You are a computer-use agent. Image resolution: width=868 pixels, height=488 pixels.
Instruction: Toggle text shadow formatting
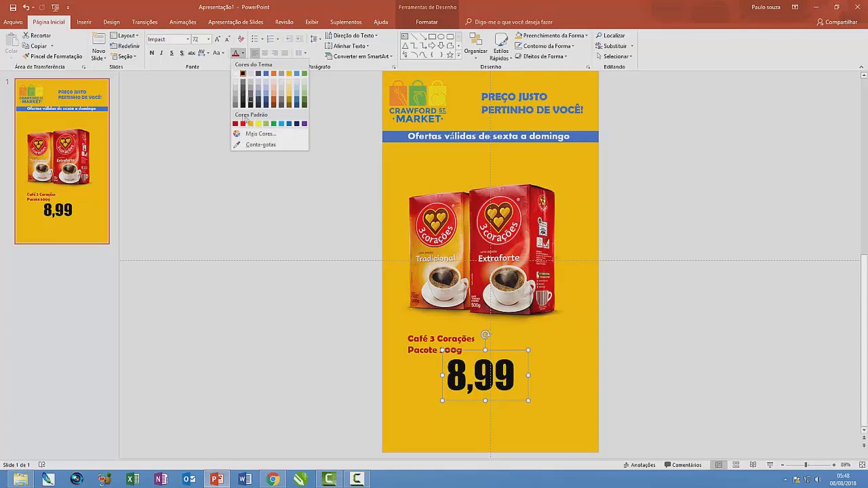tap(181, 53)
